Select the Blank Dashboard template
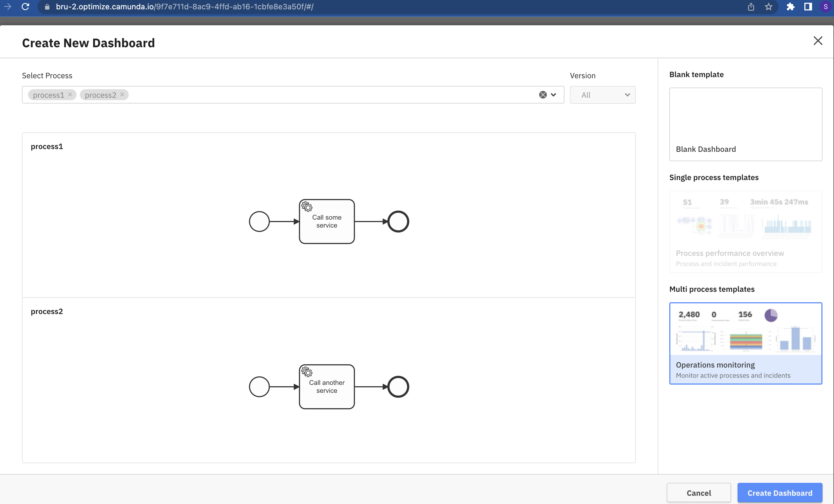Image resolution: width=834 pixels, height=504 pixels. [x=745, y=124]
